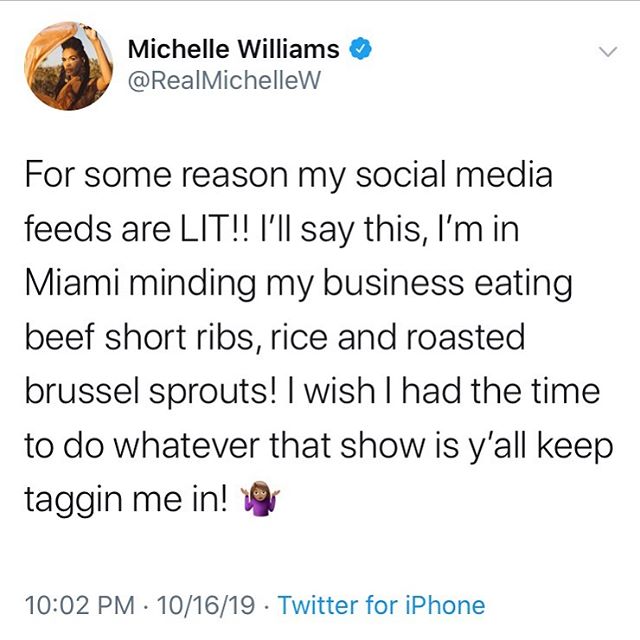Open the @RealMichelleW handle
This screenshot has height=640, width=640.
click(224, 80)
